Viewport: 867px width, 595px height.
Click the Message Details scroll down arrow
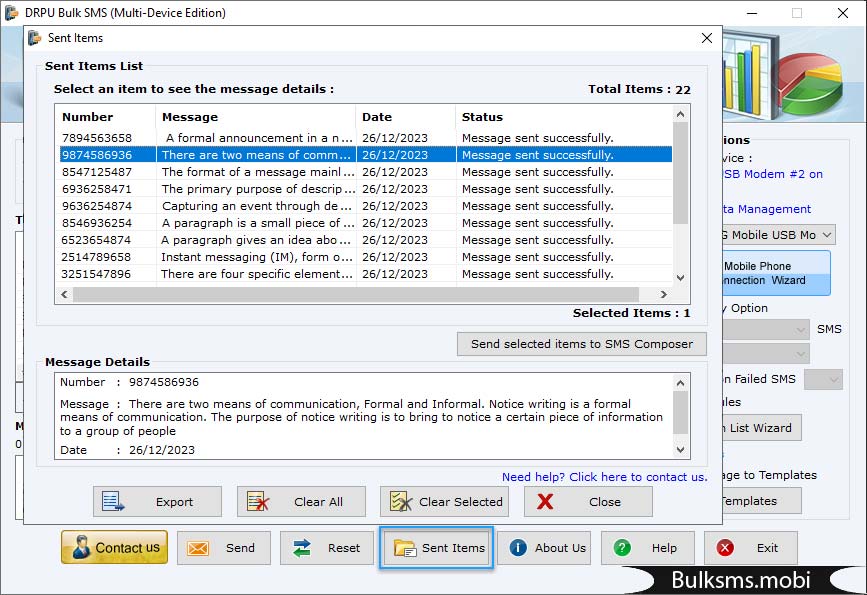coord(681,450)
